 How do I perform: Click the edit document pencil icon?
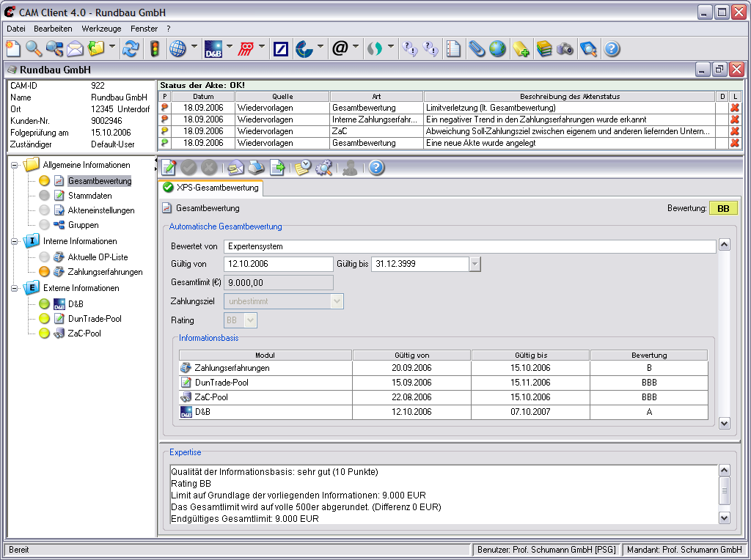169,168
